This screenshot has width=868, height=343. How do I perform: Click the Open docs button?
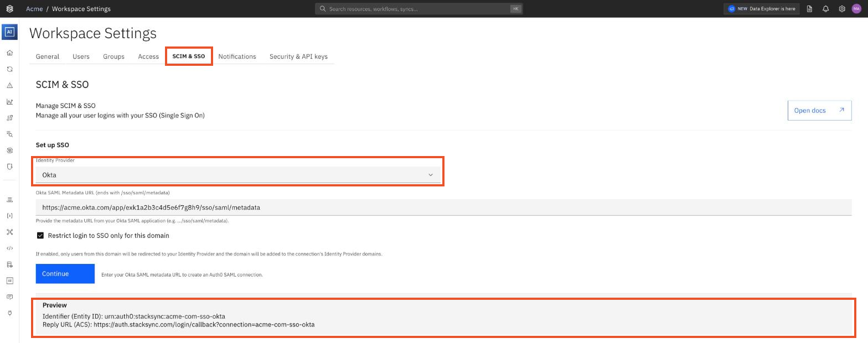pyautogui.click(x=819, y=110)
